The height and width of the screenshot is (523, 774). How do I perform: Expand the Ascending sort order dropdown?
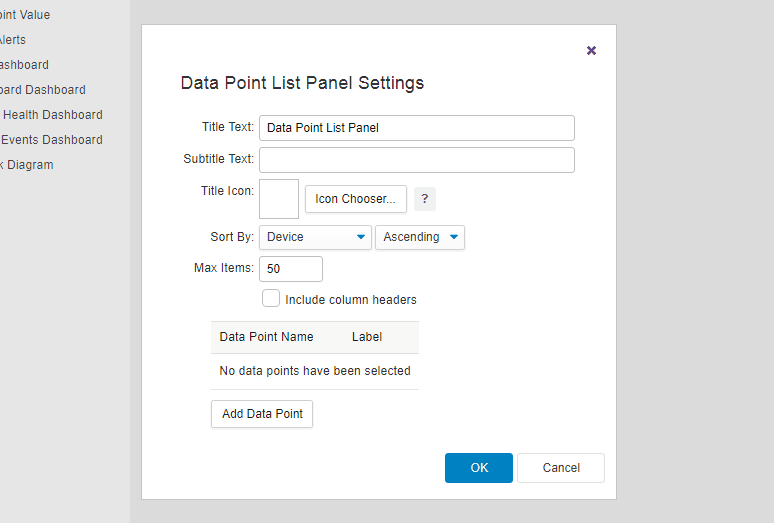click(x=420, y=237)
